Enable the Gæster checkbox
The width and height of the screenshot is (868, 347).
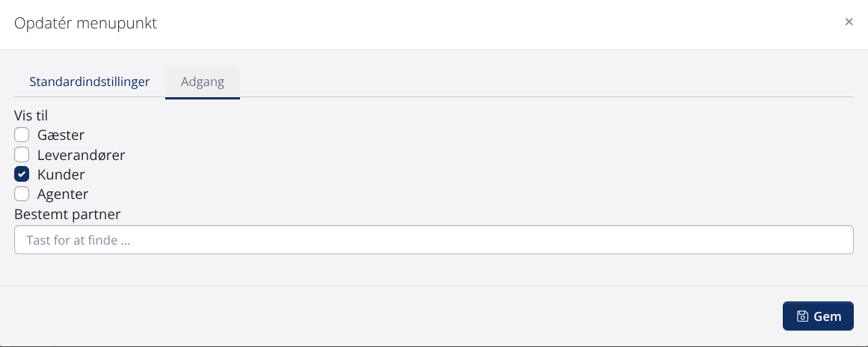22,135
